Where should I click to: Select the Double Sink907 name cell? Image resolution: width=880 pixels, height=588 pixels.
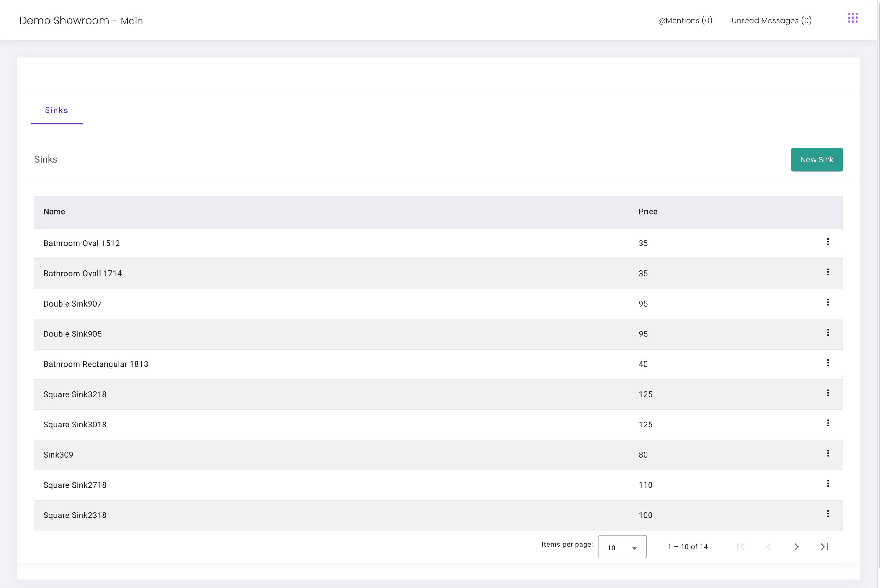[x=72, y=304]
